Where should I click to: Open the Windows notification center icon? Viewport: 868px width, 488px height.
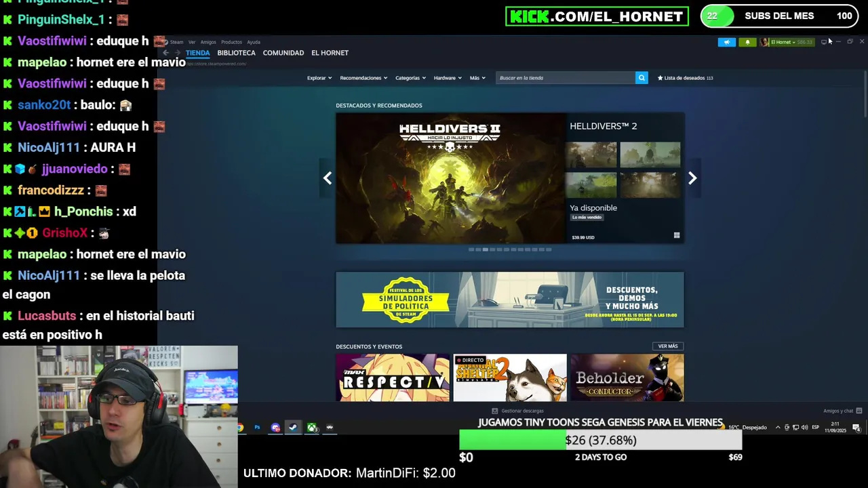856,428
